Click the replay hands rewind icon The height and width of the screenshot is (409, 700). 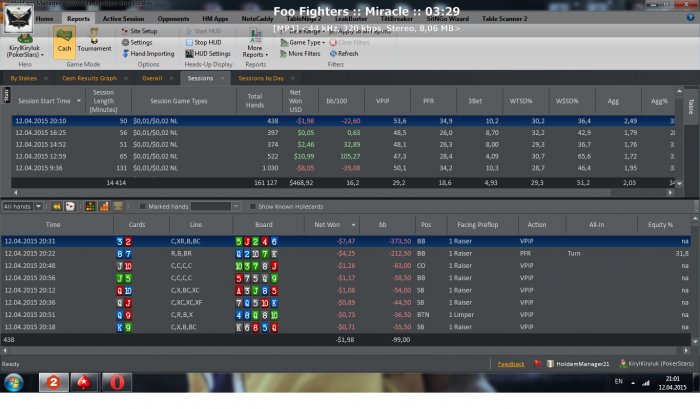pos(56,206)
